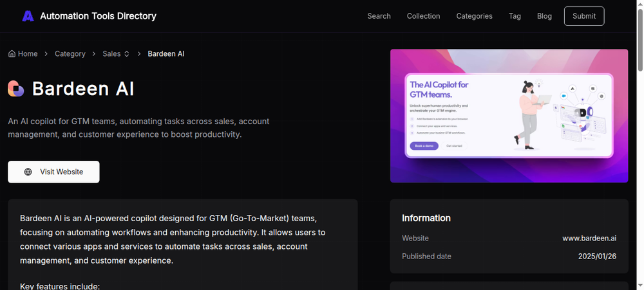
Task: Click the Bardeen AI page heading
Action: click(83, 89)
